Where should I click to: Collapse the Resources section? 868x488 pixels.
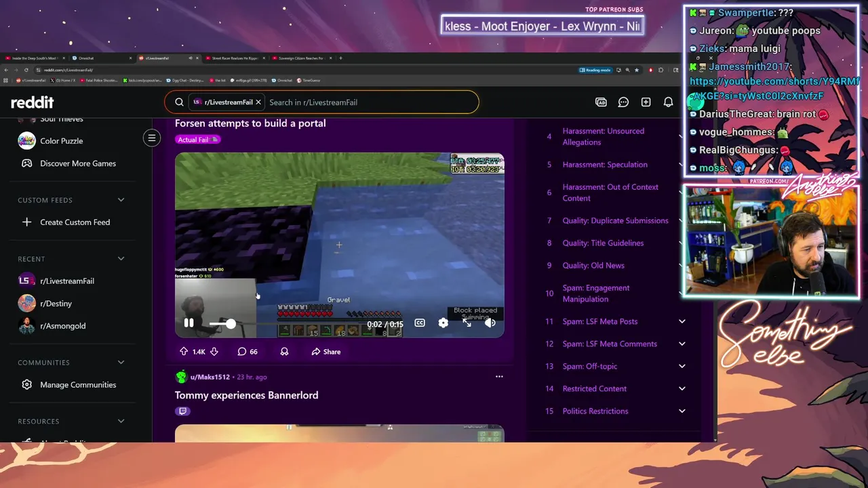click(121, 422)
